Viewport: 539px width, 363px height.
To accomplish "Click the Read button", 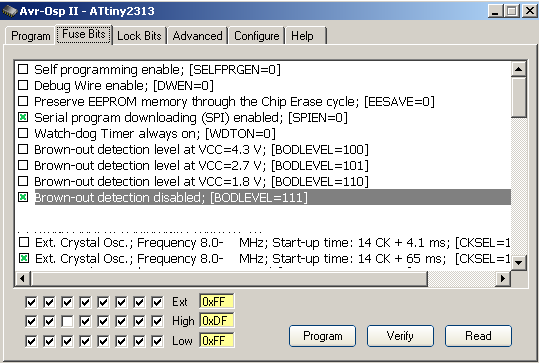I will click(478, 336).
